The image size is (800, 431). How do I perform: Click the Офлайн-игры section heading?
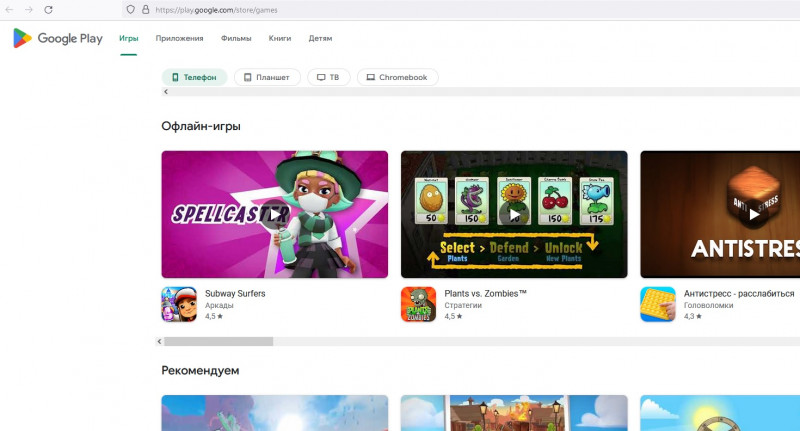click(x=201, y=126)
